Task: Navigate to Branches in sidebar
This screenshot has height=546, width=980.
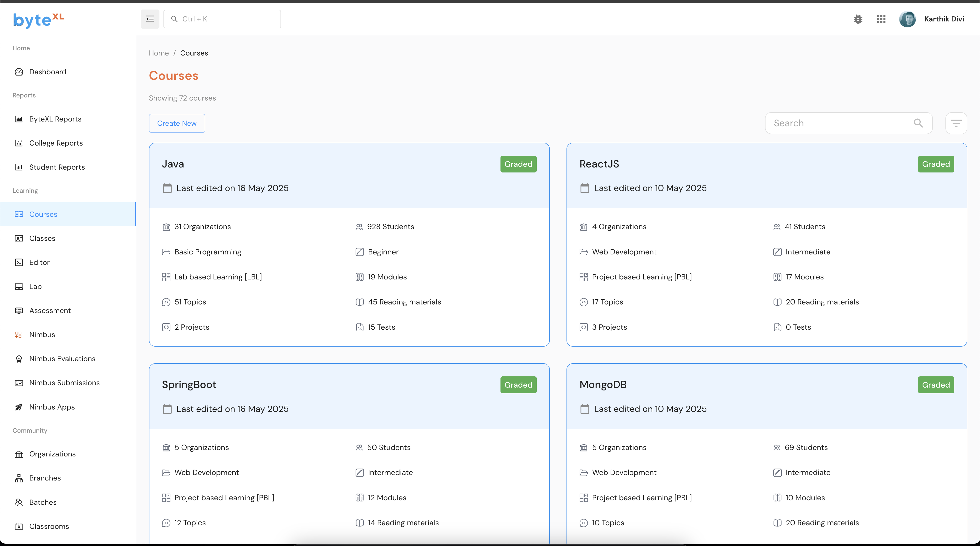Action: tap(45, 478)
